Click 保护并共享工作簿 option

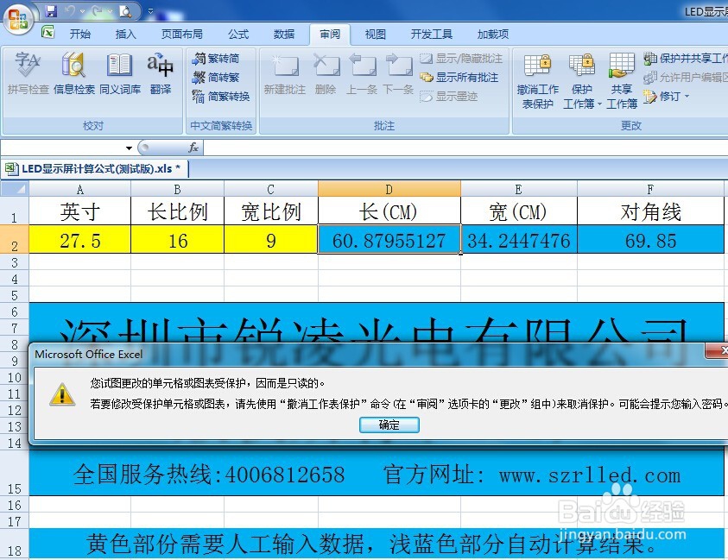pyautogui.click(x=686, y=59)
